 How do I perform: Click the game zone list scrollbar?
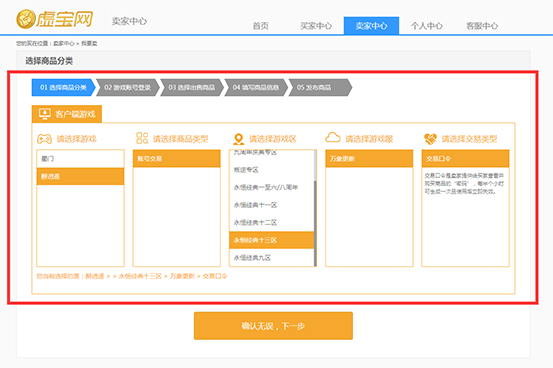coord(315,223)
